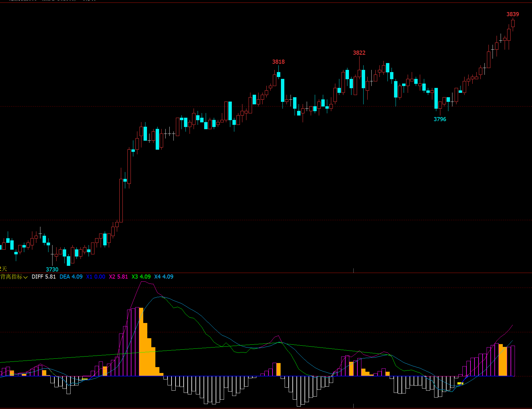
Task: Click the X1 0.00 indicator value
Action: (96, 277)
